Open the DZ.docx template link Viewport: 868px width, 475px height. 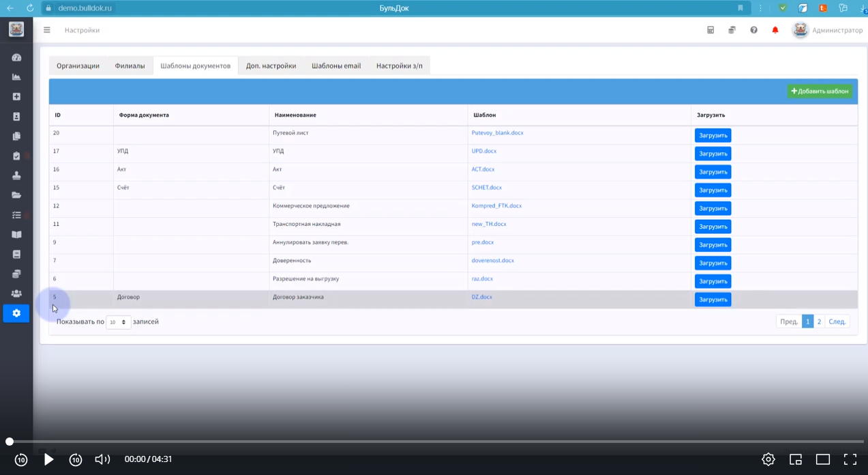482,297
